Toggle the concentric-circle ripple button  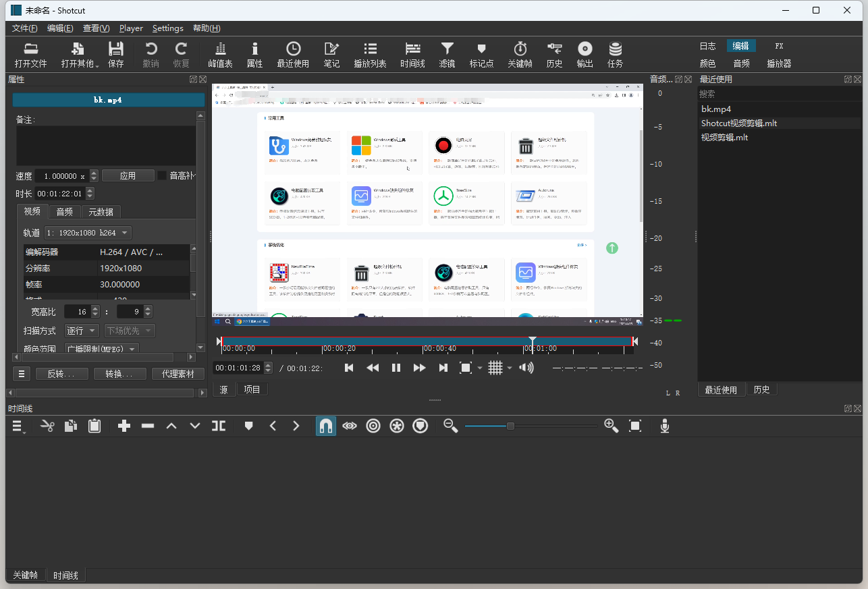pyautogui.click(x=373, y=426)
